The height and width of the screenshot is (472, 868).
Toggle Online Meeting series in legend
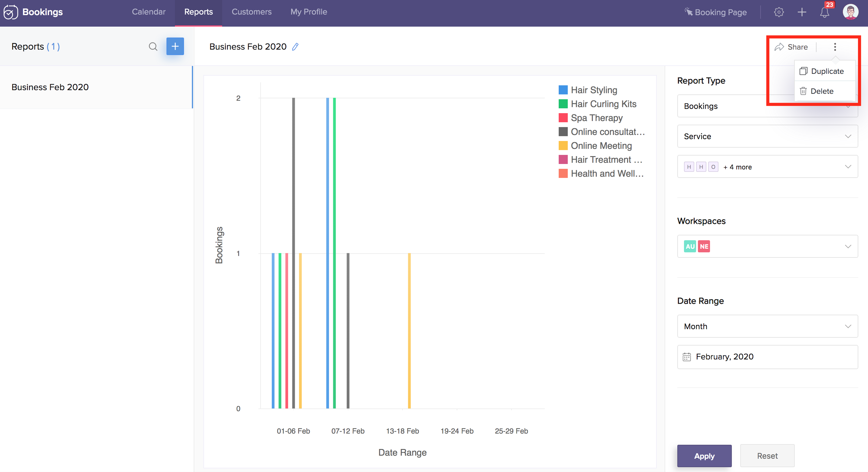click(x=601, y=146)
